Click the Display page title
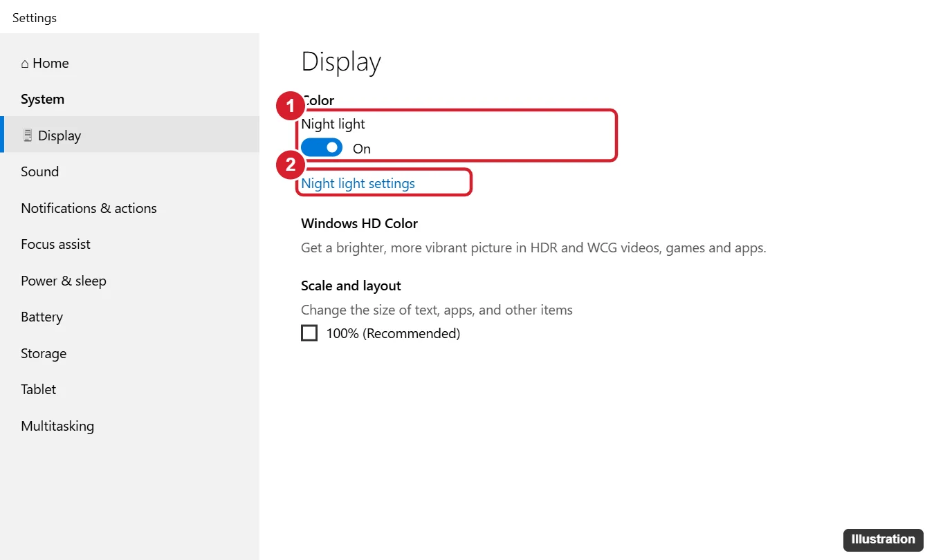The height and width of the screenshot is (560, 934). pyautogui.click(x=341, y=62)
